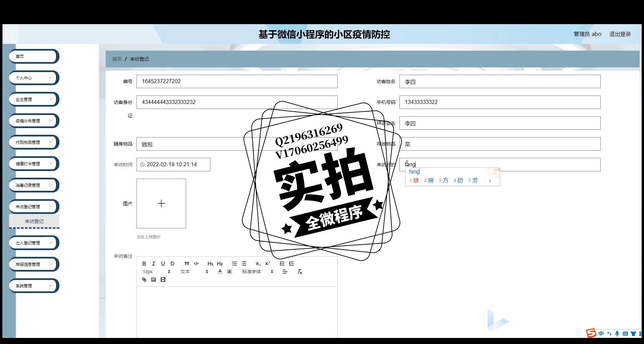The image size is (644, 344).
Task: Apply subscript formatting
Action: (258, 264)
